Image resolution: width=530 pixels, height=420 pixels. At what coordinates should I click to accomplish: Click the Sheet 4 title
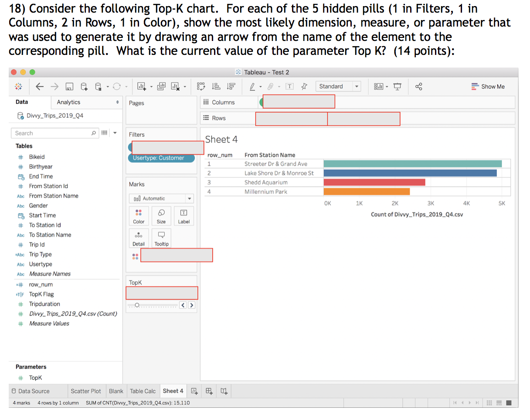pyautogui.click(x=221, y=139)
